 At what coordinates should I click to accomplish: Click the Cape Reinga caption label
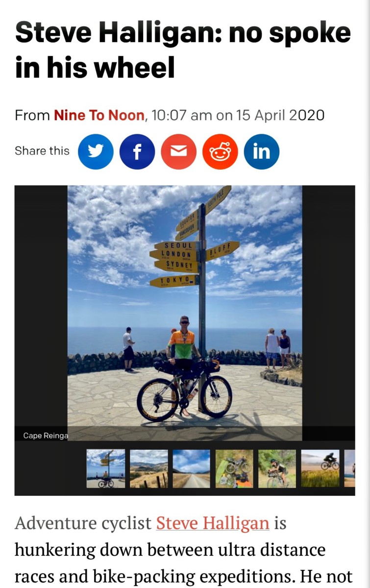(x=46, y=436)
